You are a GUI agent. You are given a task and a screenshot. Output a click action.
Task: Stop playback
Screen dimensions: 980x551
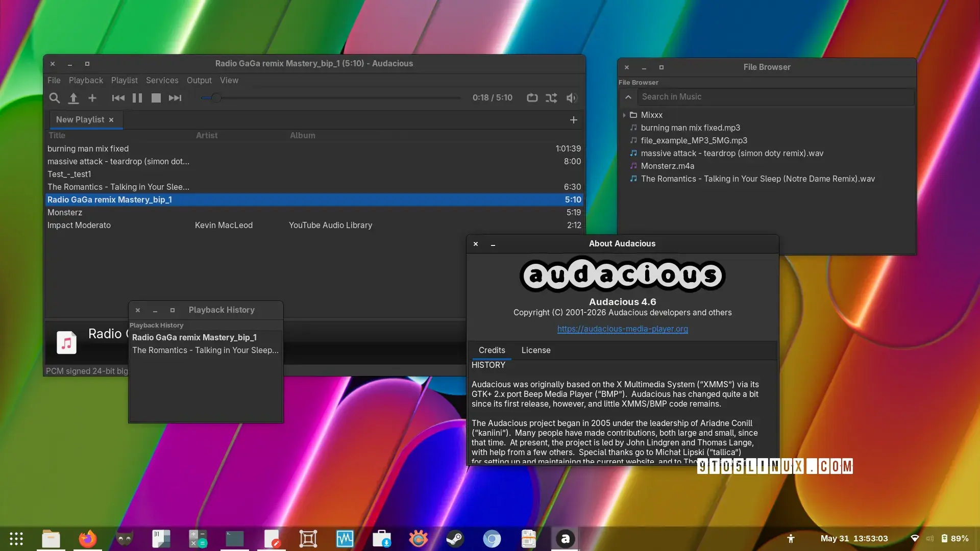(x=156, y=98)
